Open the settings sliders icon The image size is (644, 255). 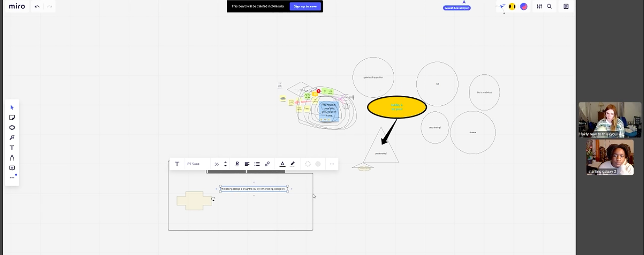tap(539, 6)
